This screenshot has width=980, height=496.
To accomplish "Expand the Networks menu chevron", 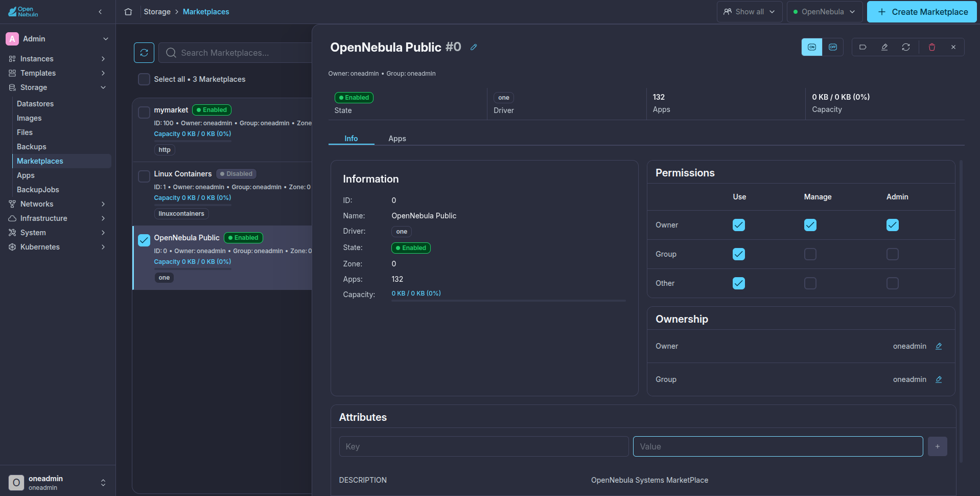I will coord(103,204).
